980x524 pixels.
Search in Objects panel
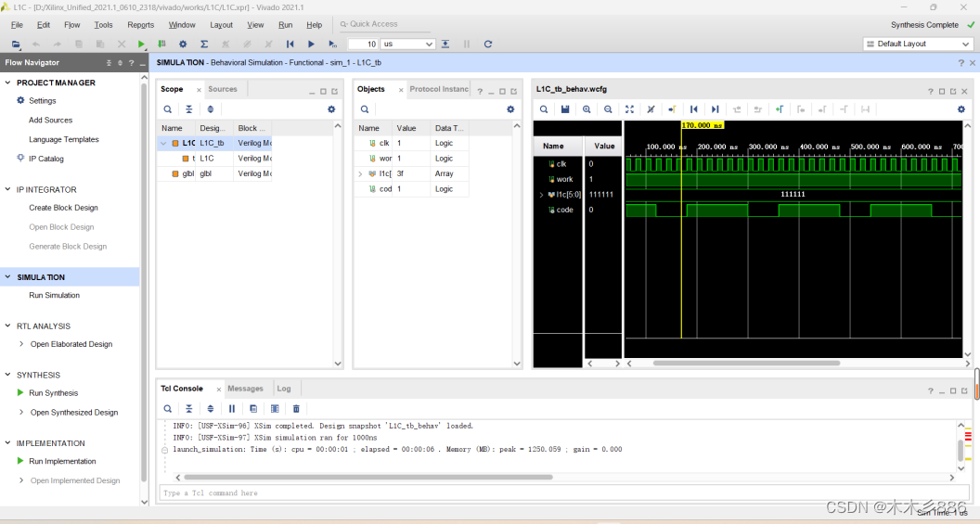click(365, 109)
